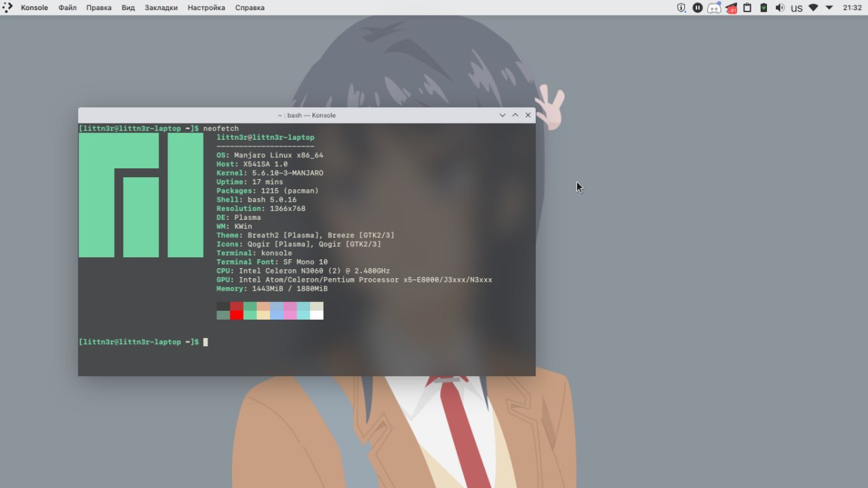Close the Konsole window
This screenshot has height=488, width=868.
528,115
